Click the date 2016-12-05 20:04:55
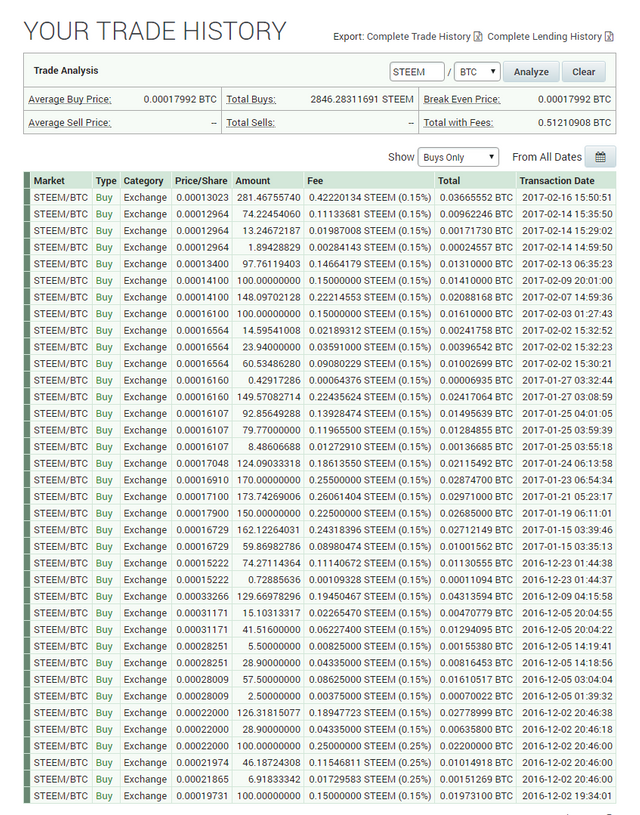This screenshot has height=815, width=640. click(x=567, y=613)
